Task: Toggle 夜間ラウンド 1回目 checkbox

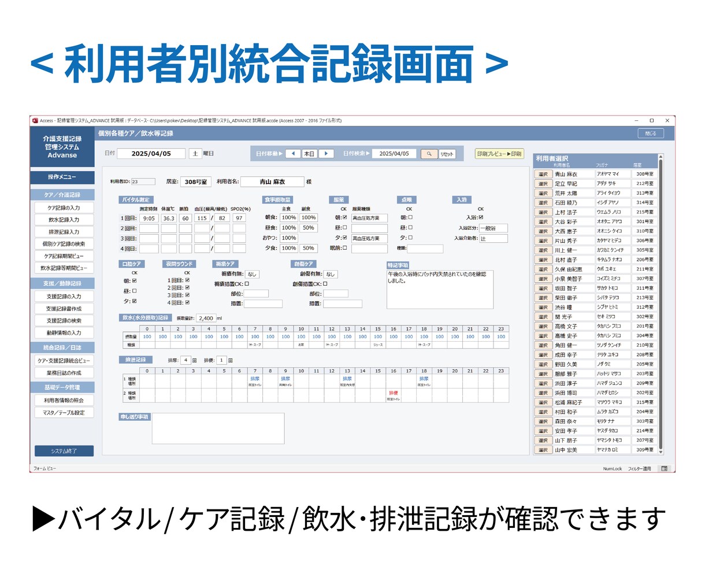Action: tap(187, 280)
